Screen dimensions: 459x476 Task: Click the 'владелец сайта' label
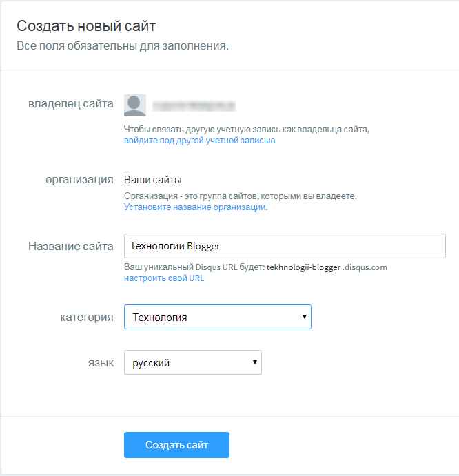click(70, 105)
